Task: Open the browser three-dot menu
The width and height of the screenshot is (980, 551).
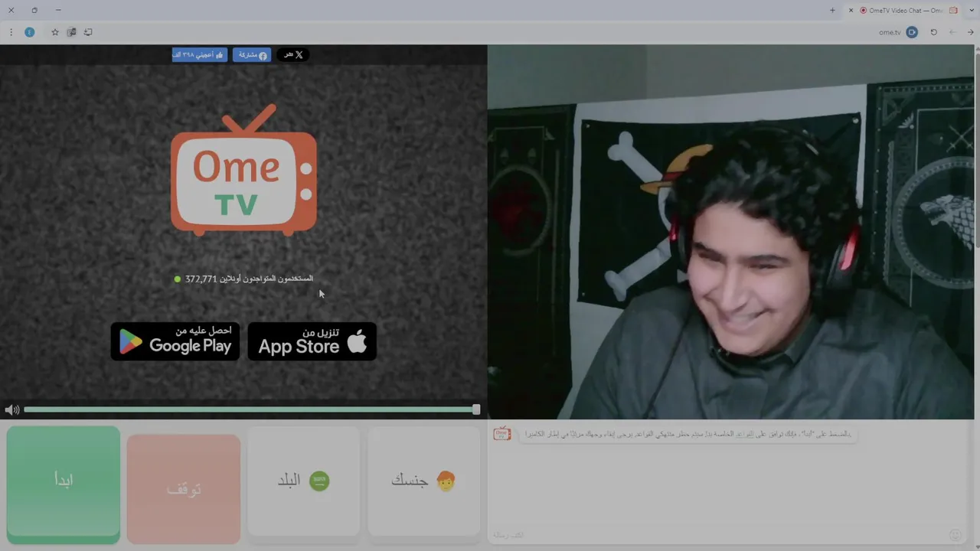Action: tap(11, 32)
